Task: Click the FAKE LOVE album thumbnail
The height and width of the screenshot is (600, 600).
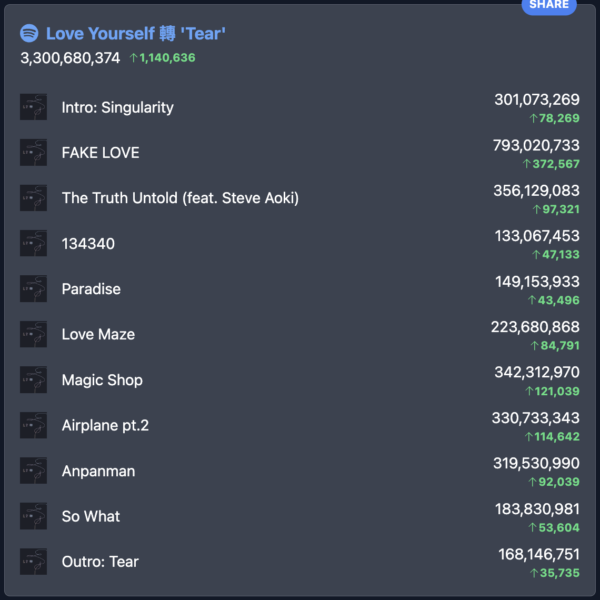Action: (x=33, y=153)
